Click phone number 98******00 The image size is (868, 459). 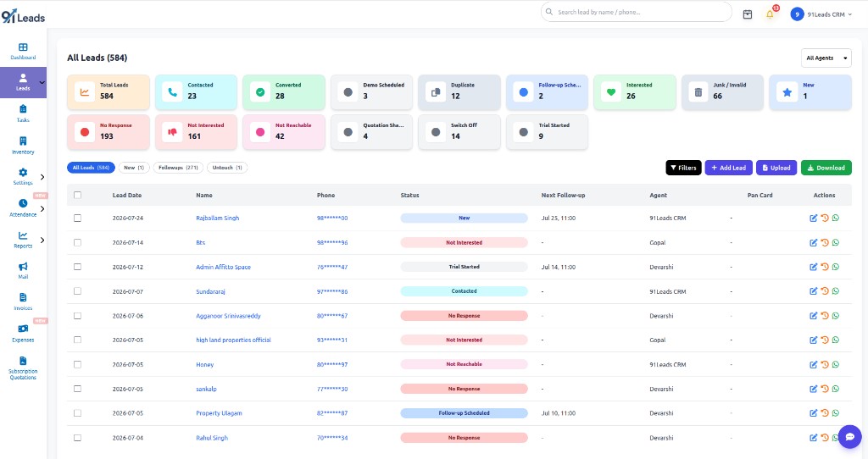(332, 218)
